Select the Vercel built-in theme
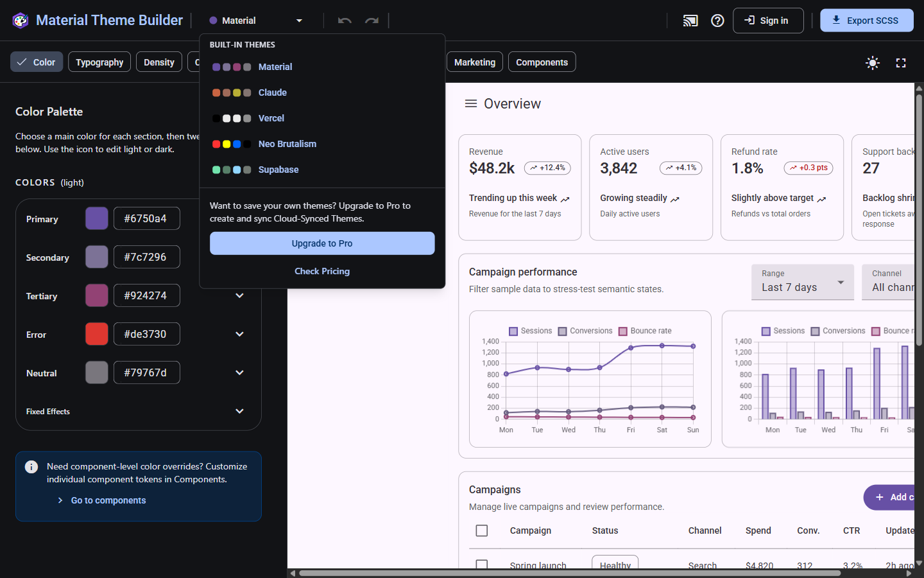The width and height of the screenshot is (924, 578). click(x=322, y=118)
